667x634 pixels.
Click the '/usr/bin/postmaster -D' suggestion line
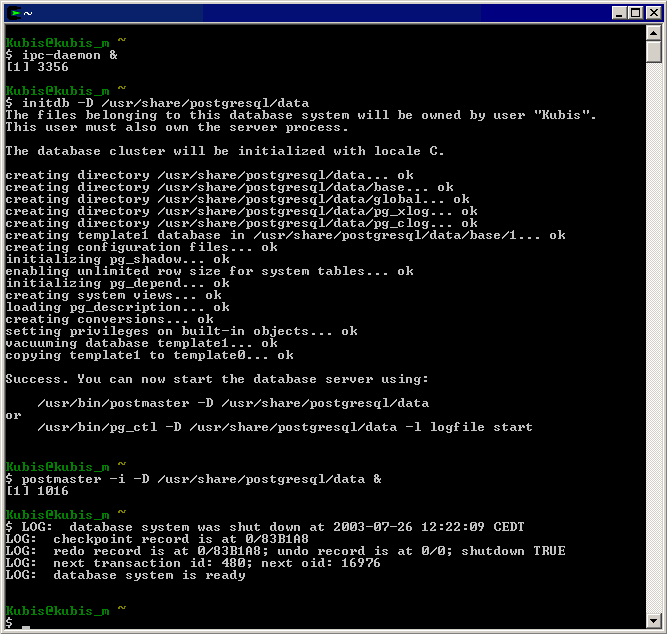[233, 403]
